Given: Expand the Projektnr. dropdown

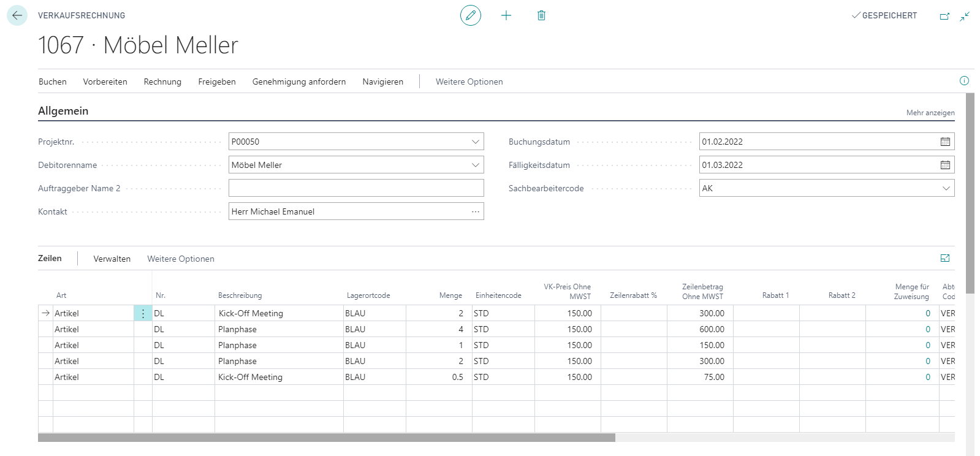Looking at the screenshot, I should 475,142.
